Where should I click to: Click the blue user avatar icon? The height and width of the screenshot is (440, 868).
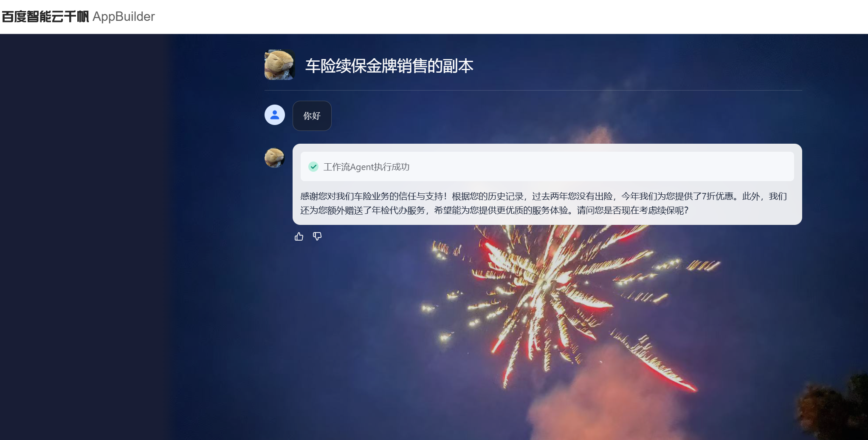pyautogui.click(x=275, y=115)
